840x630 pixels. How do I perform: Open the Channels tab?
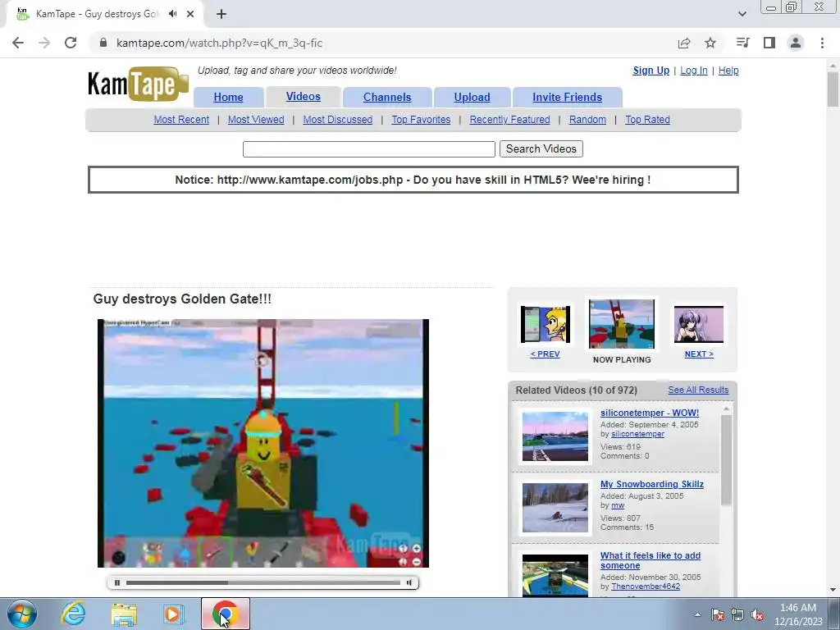[387, 97]
